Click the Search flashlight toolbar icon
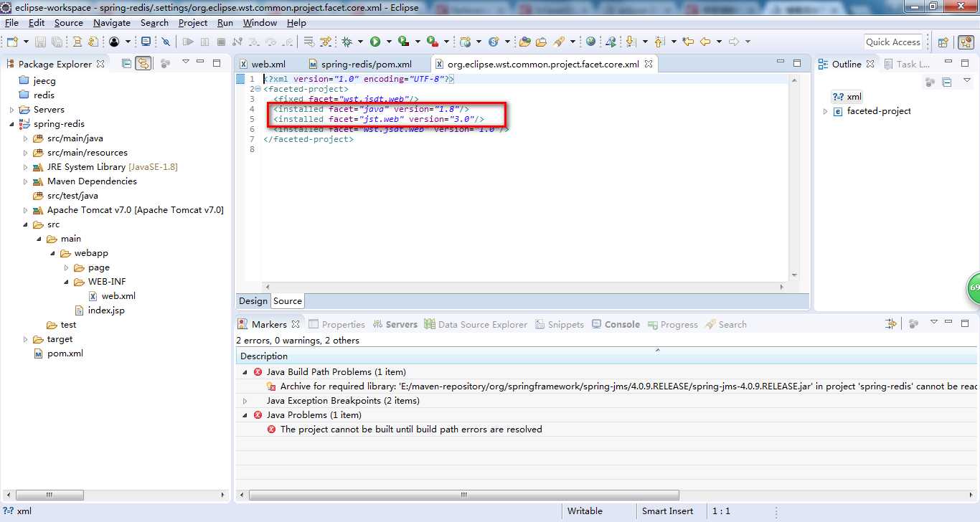The image size is (980, 522). (560, 42)
